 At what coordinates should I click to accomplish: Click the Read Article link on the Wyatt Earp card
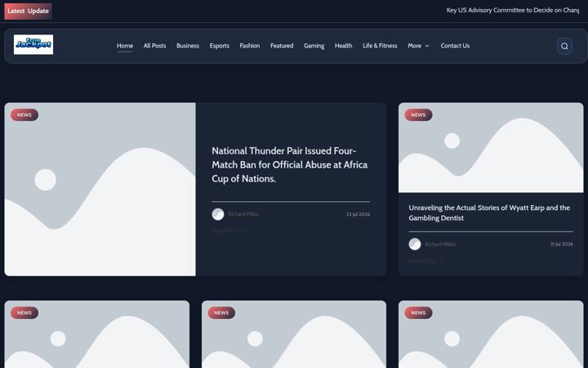tap(426, 261)
